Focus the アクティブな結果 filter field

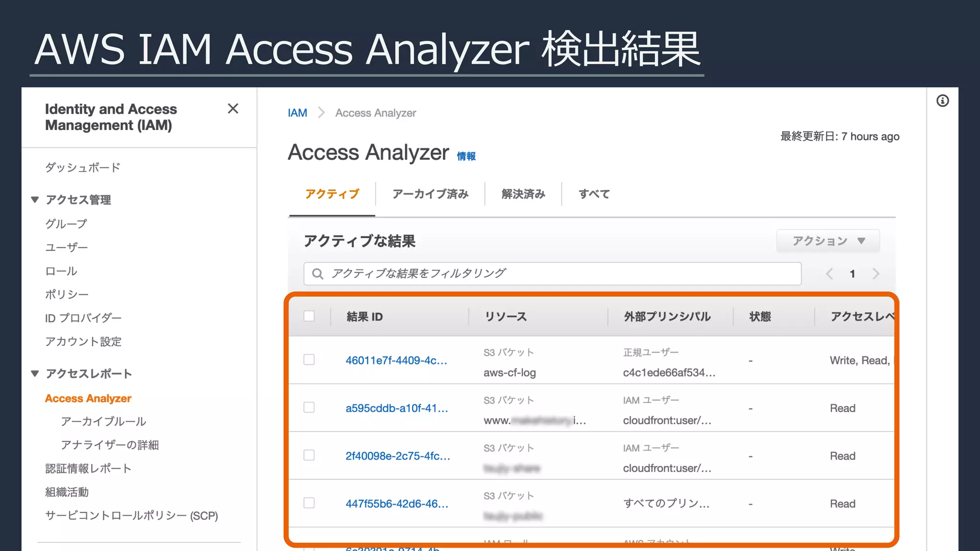[552, 274]
